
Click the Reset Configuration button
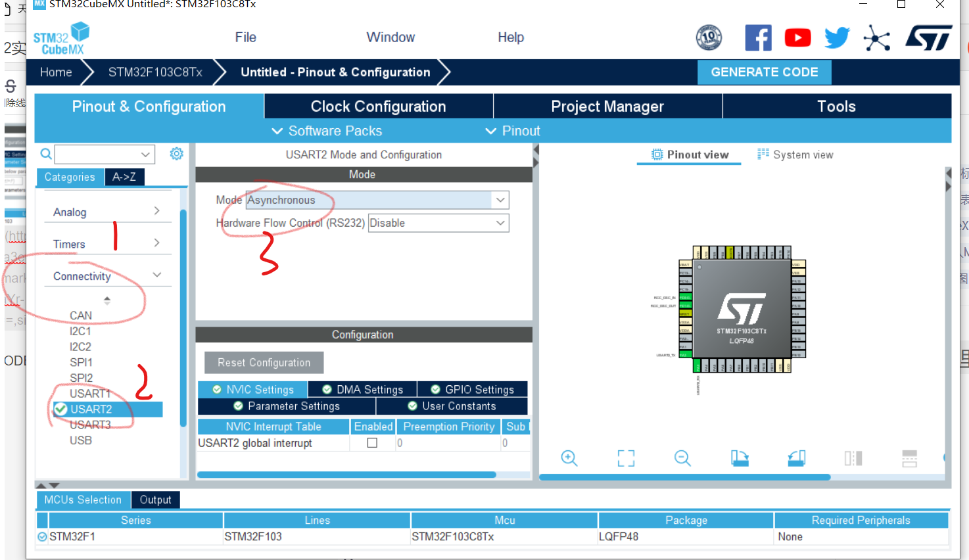264,363
